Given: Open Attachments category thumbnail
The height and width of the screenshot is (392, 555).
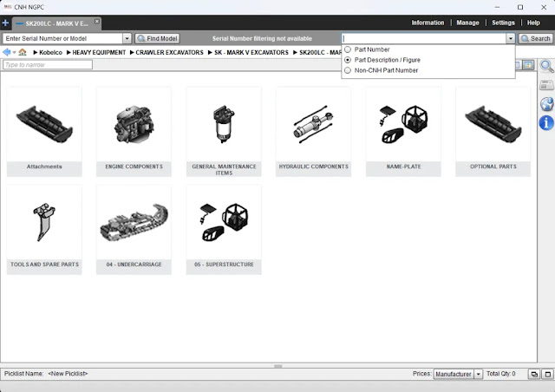Looking at the screenshot, I should point(44,132).
